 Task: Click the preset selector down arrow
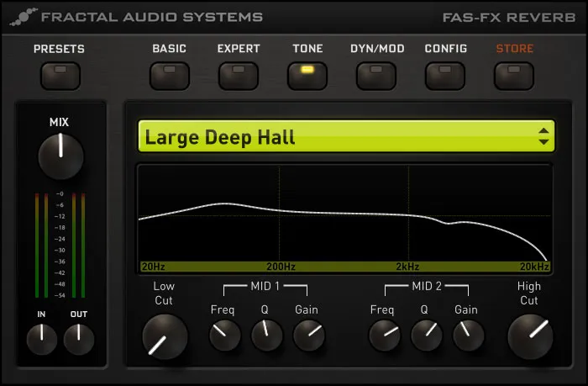(x=543, y=143)
